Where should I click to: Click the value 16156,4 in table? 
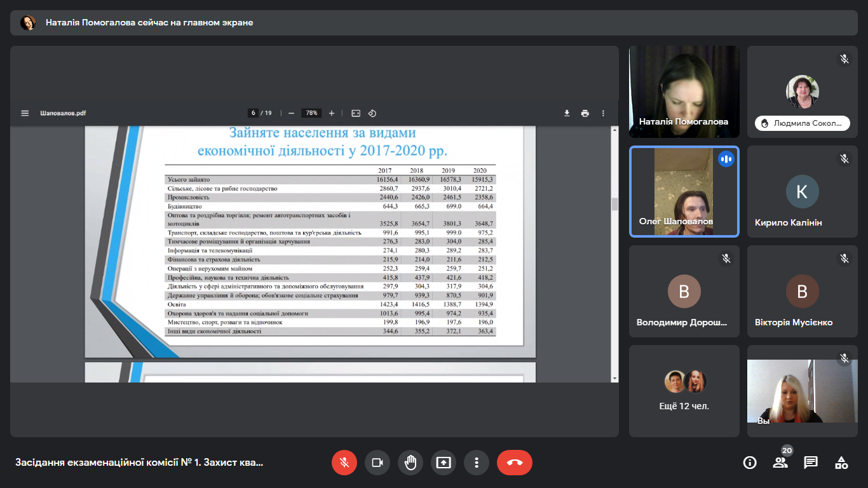pyautogui.click(x=387, y=180)
